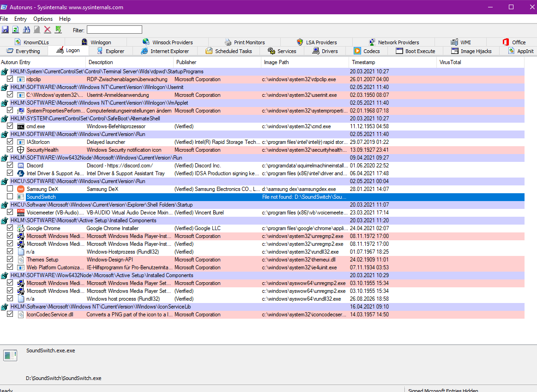
Task: Click the VirusTotal column header
Action: pos(480,62)
